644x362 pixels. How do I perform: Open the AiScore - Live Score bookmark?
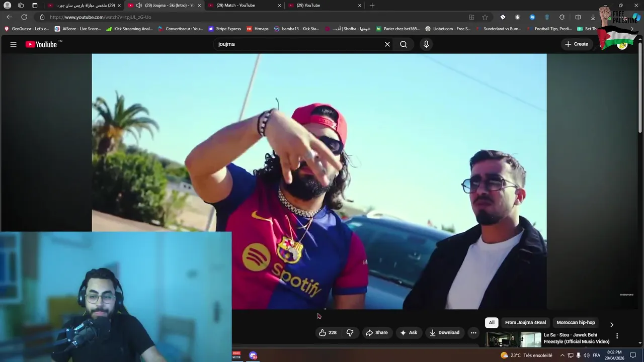[78, 29]
